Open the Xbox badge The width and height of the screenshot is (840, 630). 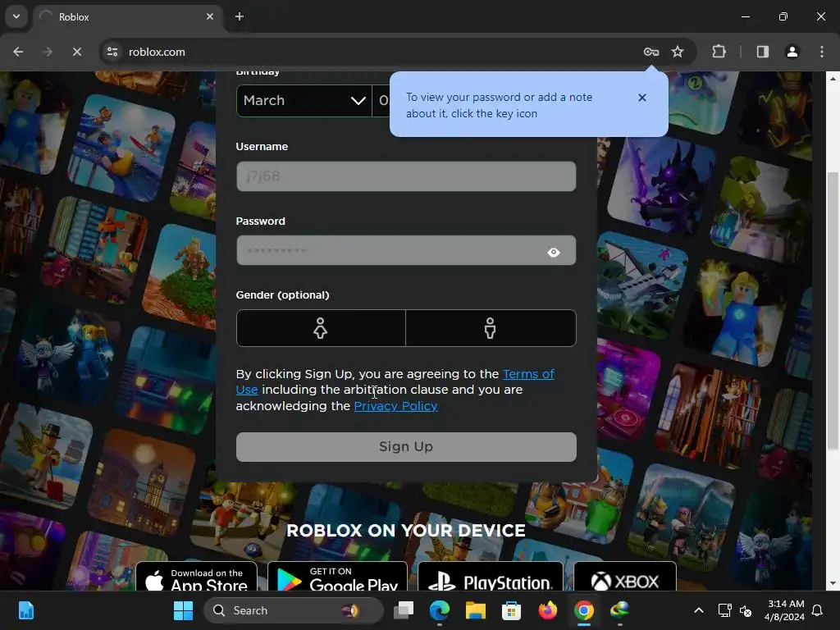(625, 577)
